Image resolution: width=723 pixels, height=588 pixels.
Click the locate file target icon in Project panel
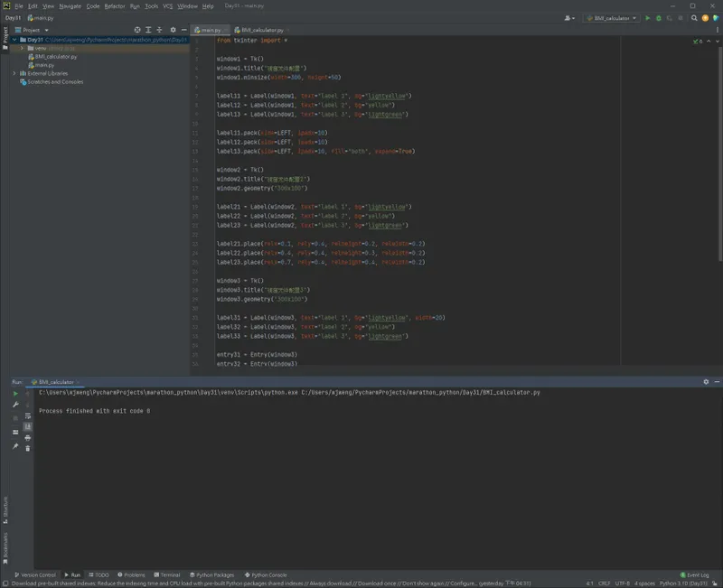137,30
